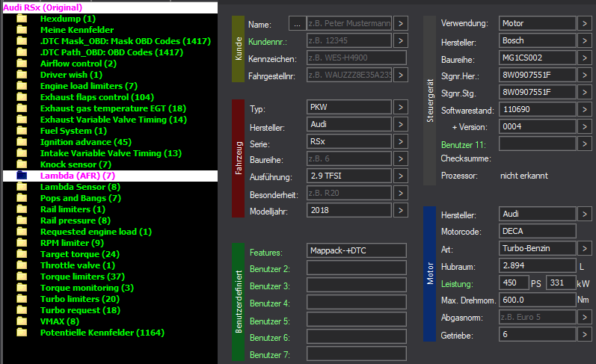
Task: Click the + Version field showing 0004
Action: pyautogui.click(x=538, y=126)
